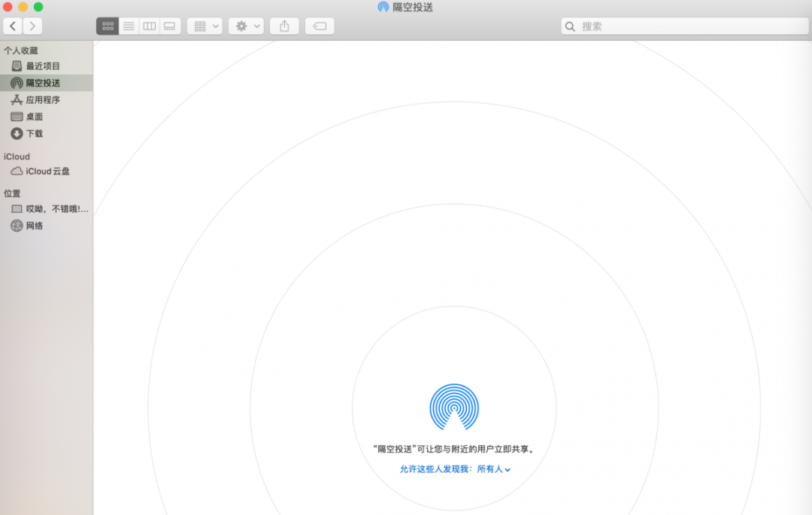
Task: Click the “隔空投送”可让您与附近的用户立即共享 text
Action: point(454,450)
